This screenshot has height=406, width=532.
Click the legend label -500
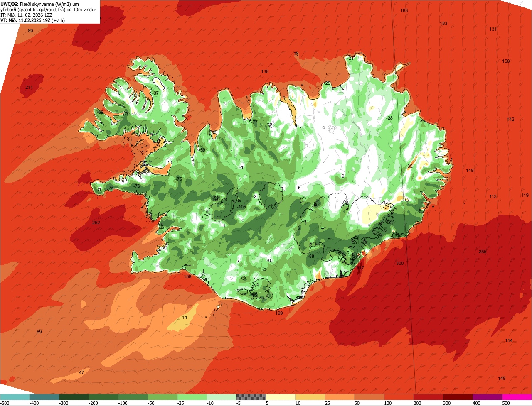pos(5,403)
